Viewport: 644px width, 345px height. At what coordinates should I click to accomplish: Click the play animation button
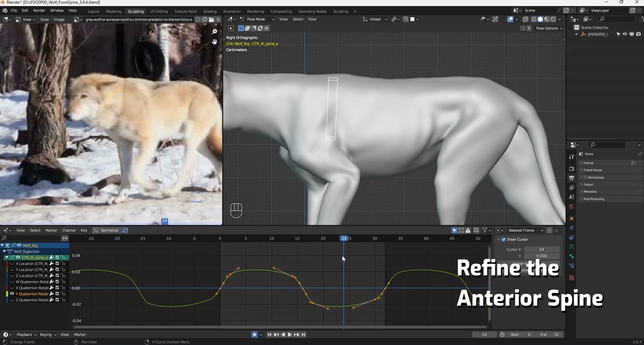[290, 335]
